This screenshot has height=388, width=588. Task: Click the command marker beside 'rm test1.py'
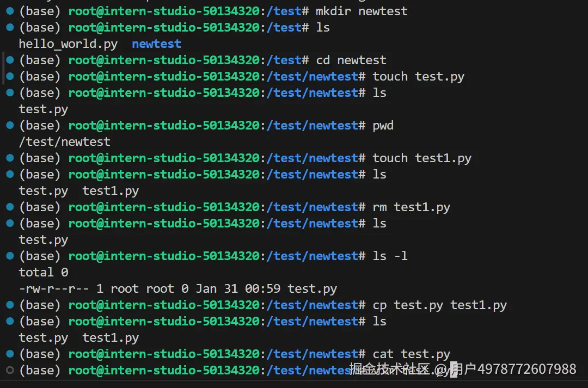pos(9,207)
